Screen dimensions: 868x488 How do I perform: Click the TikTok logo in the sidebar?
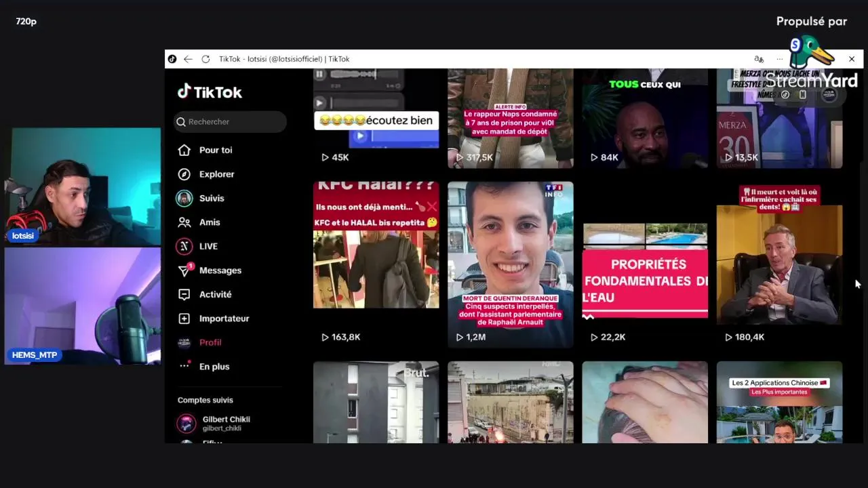point(210,91)
